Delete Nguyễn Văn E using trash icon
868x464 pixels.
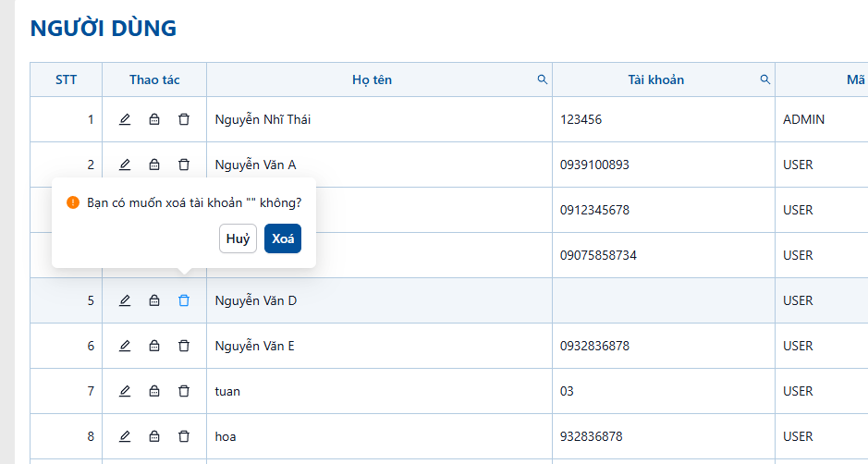pyautogui.click(x=184, y=346)
